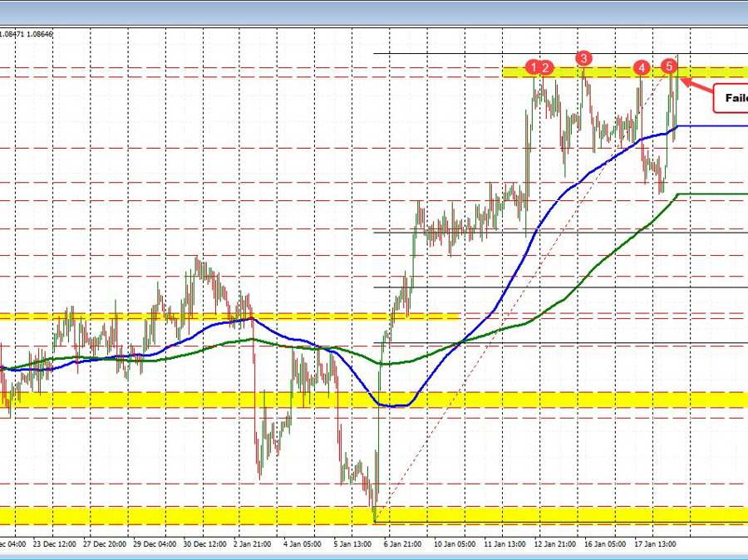Select the circled number 2 marker

pyautogui.click(x=545, y=68)
